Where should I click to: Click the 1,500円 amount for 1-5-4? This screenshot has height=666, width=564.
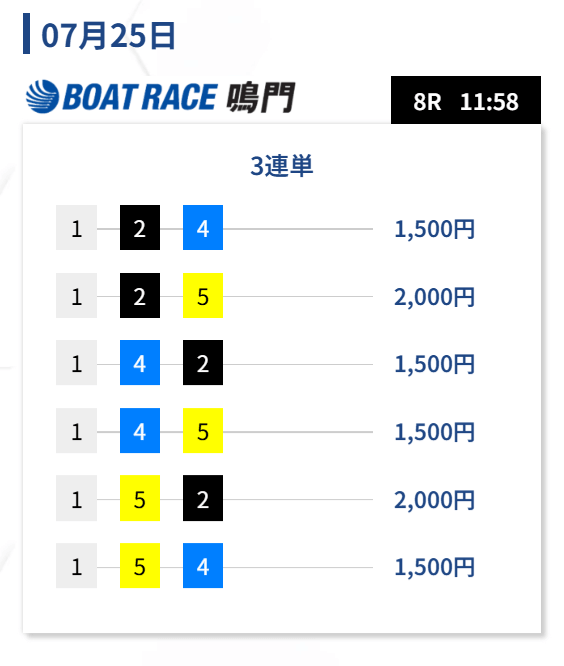(x=434, y=567)
